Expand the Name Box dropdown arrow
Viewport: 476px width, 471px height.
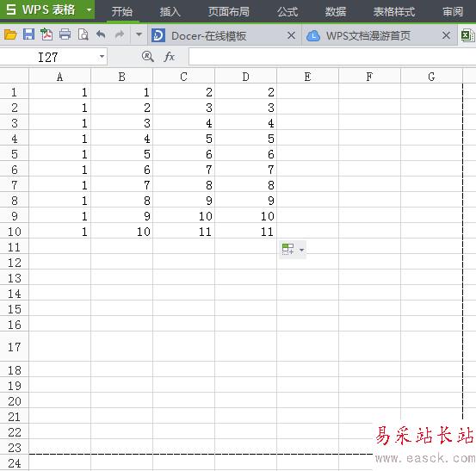[102, 57]
